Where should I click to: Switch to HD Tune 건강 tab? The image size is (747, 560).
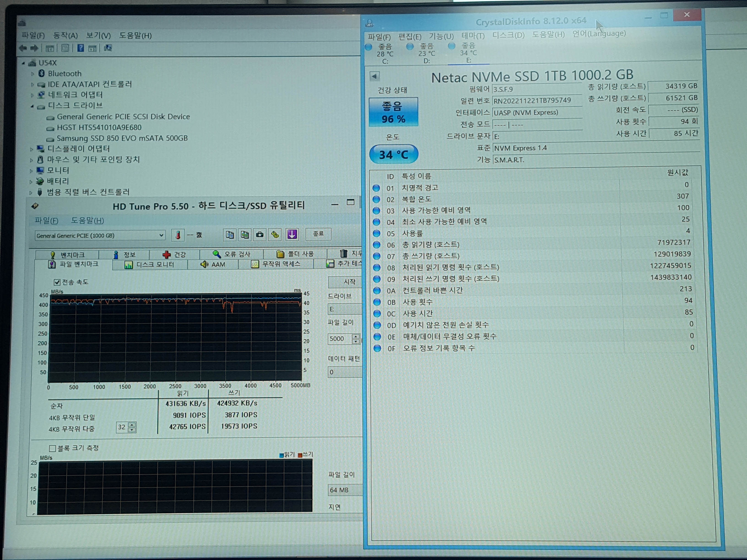click(x=174, y=254)
